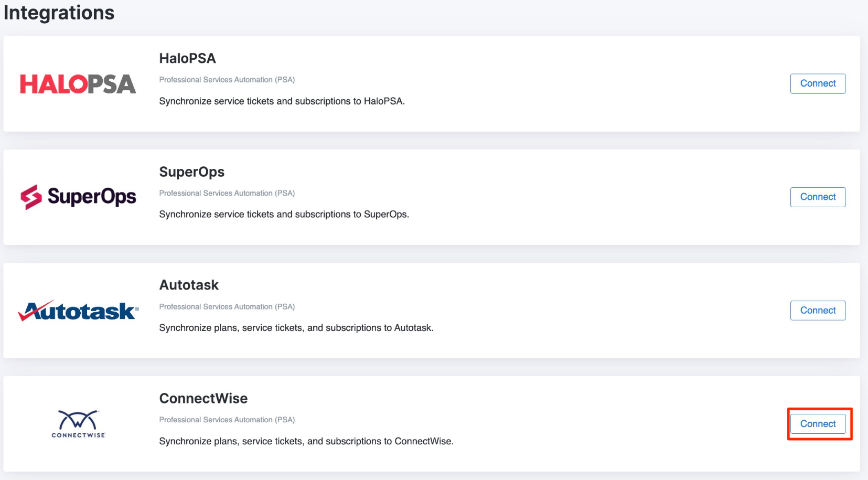Click the Autotask logo
The height and width of the screenshot is (480, 868).
pyautogui.click(x=78, y=311)
